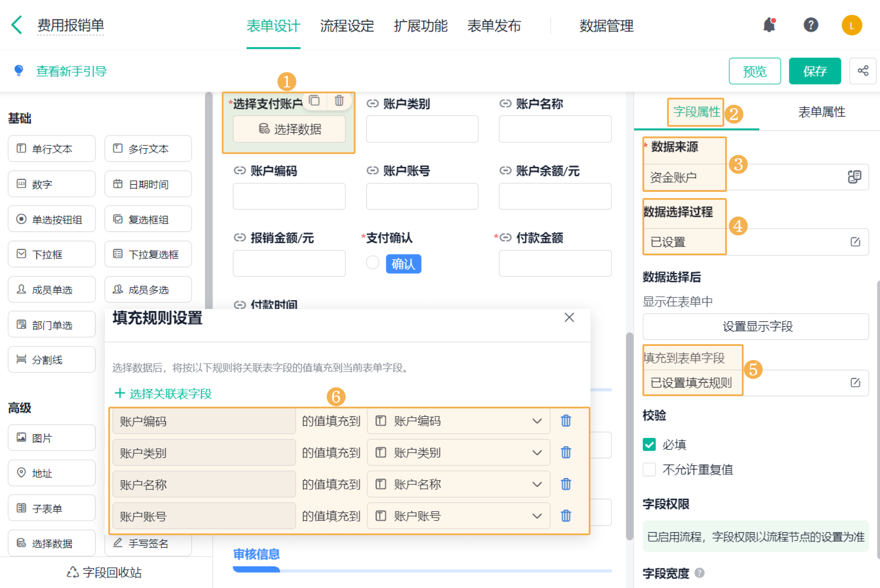Delete the 选择支付账户 field via trash icon
The image size is (880, 588).
[x=339, y=101]
